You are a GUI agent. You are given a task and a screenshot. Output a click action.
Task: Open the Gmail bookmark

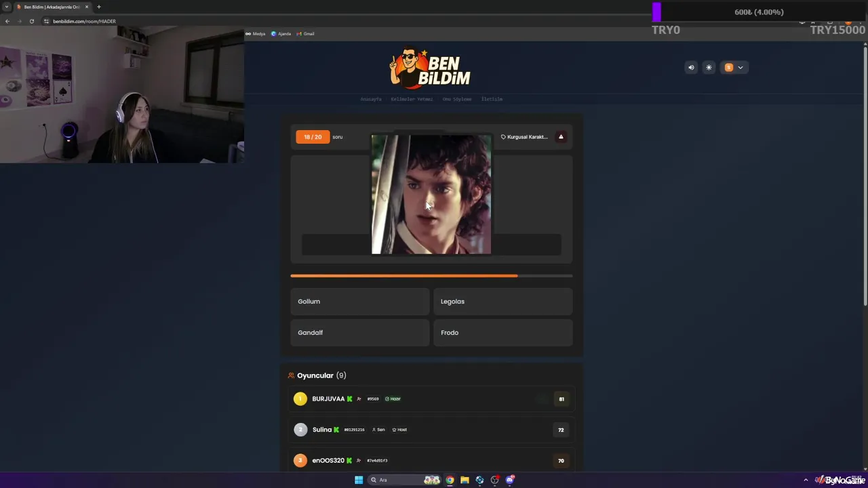(306, 34)
